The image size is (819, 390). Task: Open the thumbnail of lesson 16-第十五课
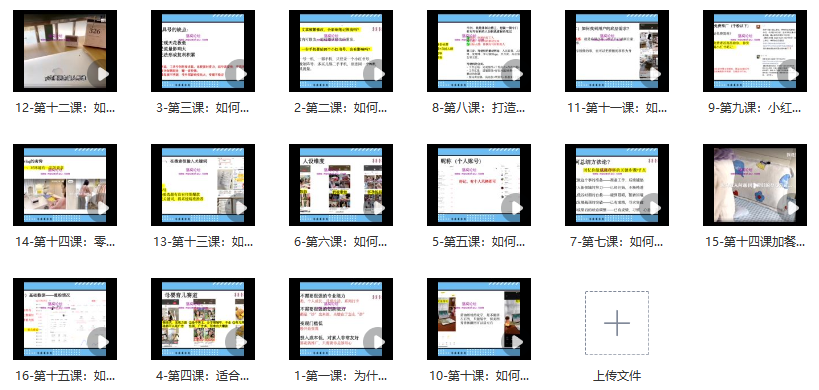65,319
